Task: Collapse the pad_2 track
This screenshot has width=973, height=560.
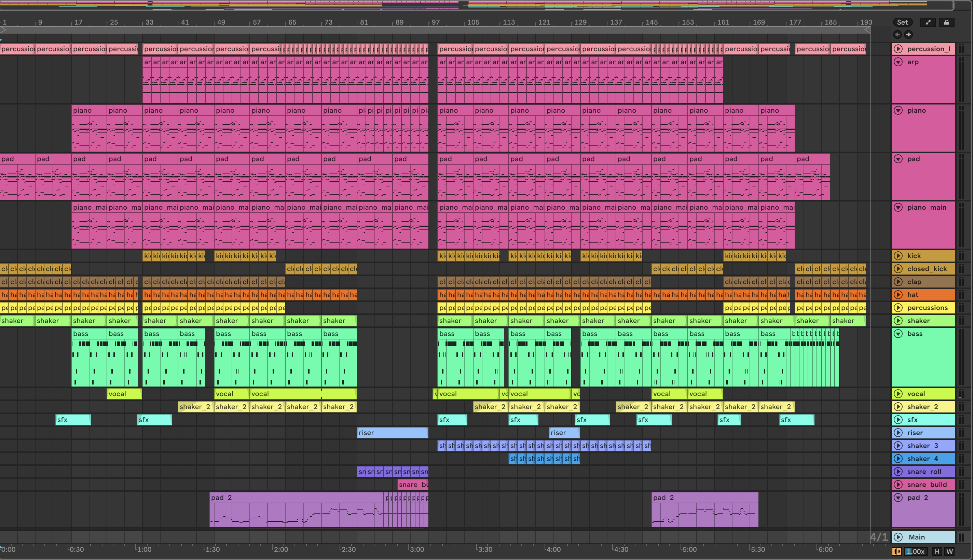Action: 898,497
